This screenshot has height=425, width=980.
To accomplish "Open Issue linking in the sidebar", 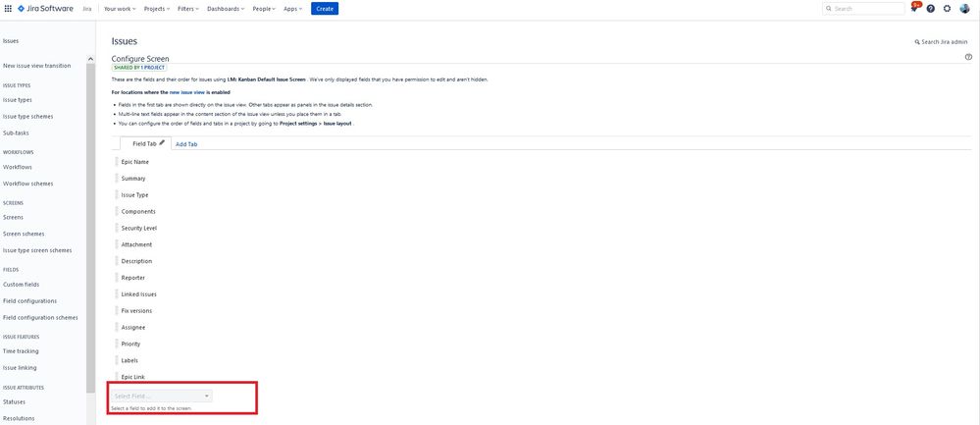I will [x=20, y=367].
